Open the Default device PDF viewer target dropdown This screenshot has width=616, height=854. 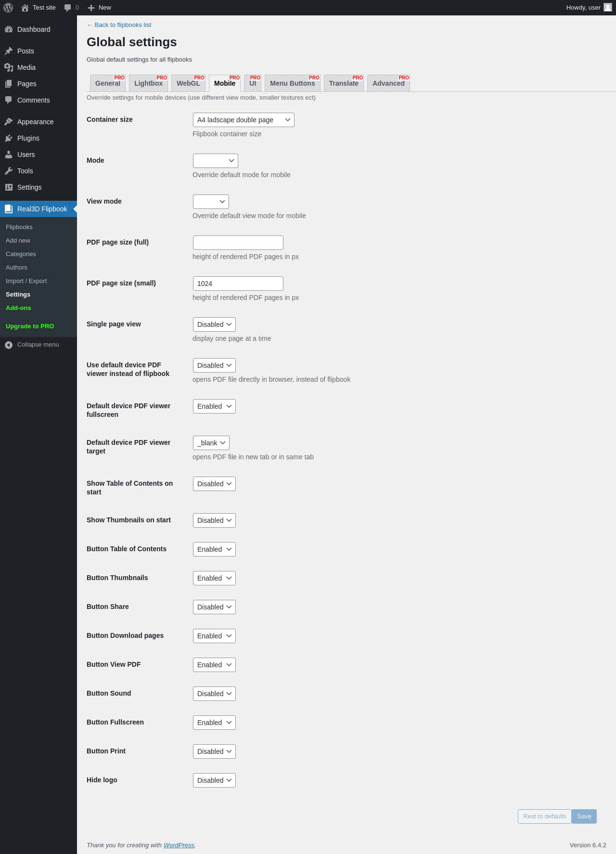[211, 443]
